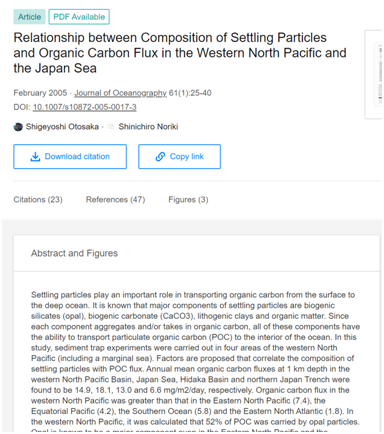Click Shigeyoshi Otosaka's profile avatar
Image resolution: width=384 pixels, height=434 pixels.
[x=18, y=127]
